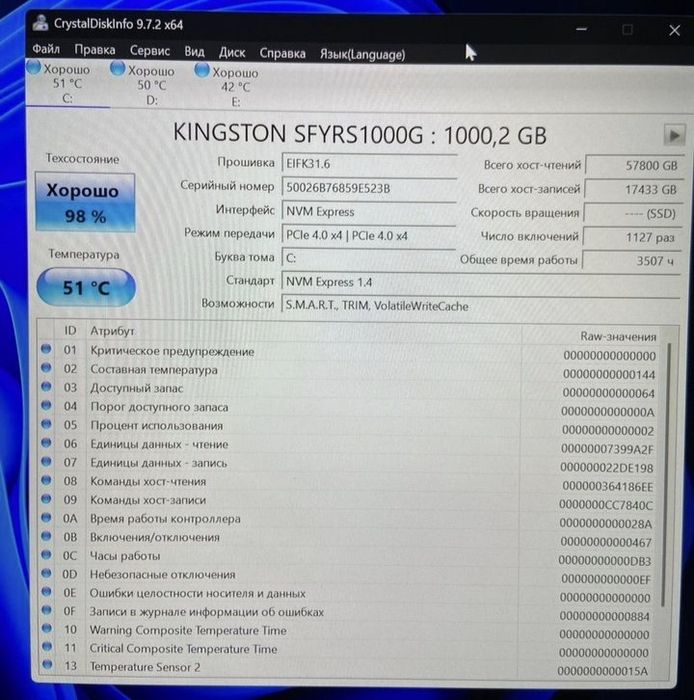Click status dot of Команды хост-записи row
Screen dimensions: 694x700
(46, 499)
